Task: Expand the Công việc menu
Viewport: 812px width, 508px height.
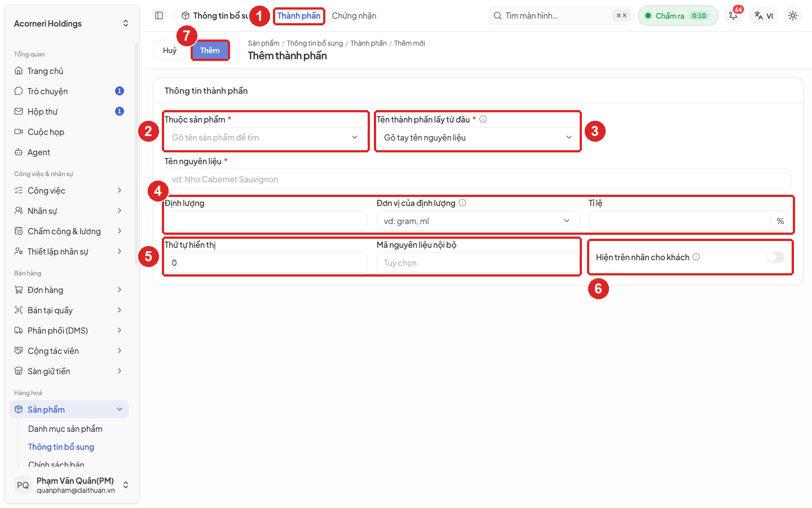Action: pos(69,191)
